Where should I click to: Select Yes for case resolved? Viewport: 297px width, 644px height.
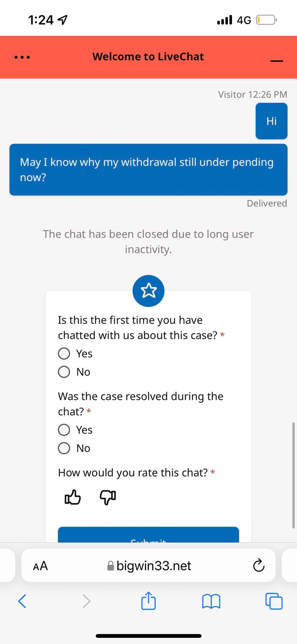pos(64,430)
